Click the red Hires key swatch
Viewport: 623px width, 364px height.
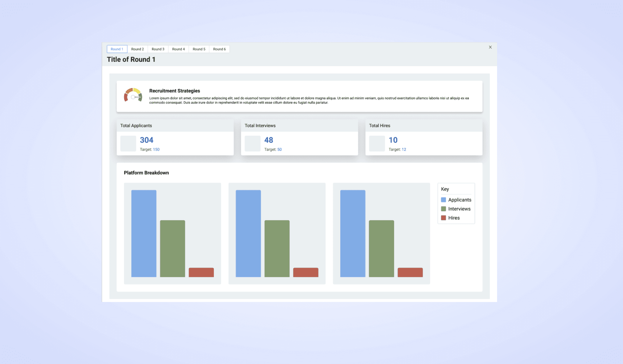pyautogui.click(x=443, y=218)
